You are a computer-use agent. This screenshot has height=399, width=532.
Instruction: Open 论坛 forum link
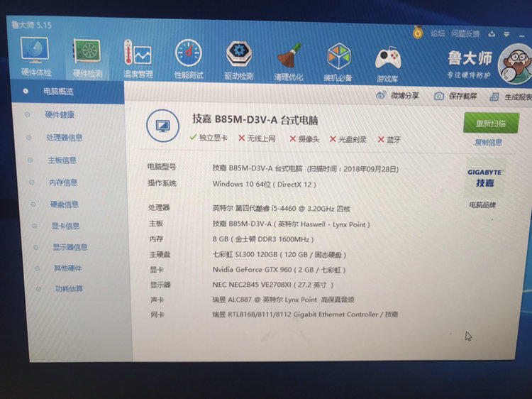[x=438, y=33]
